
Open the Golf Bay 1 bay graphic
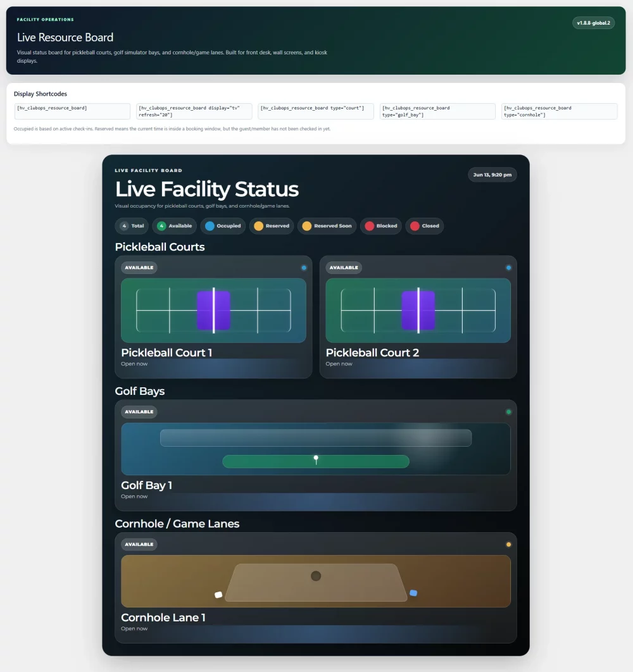[x=316, y=449]
